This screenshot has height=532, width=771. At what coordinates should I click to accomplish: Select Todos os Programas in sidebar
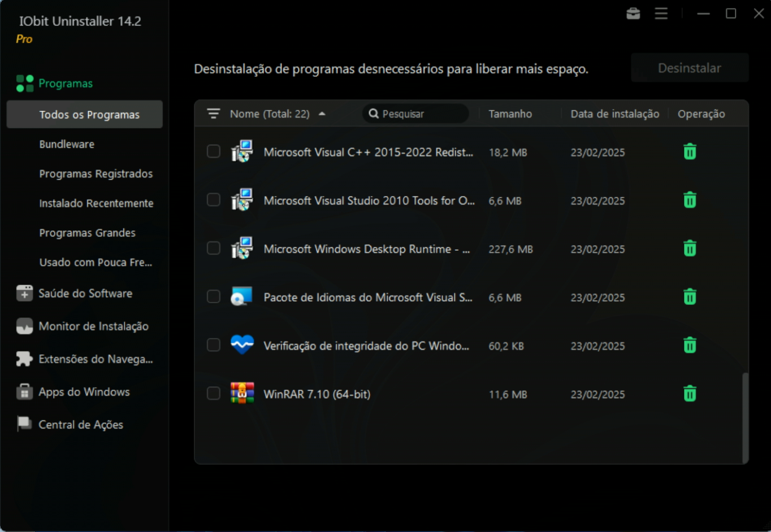point(85,115)
